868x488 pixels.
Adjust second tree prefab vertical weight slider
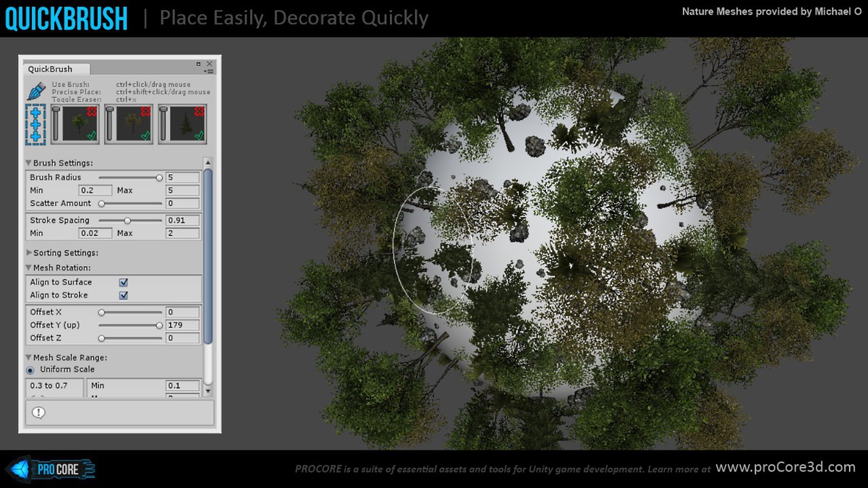[x=109, y=124]
